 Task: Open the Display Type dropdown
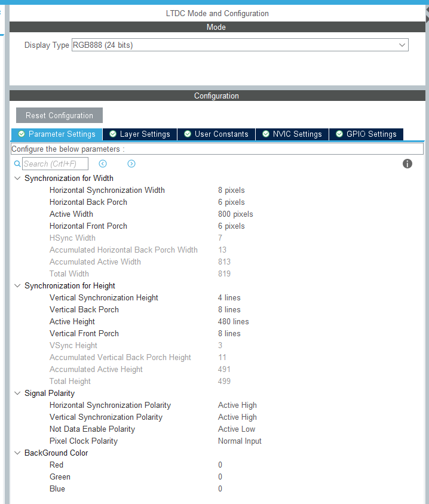coord(240,45)
